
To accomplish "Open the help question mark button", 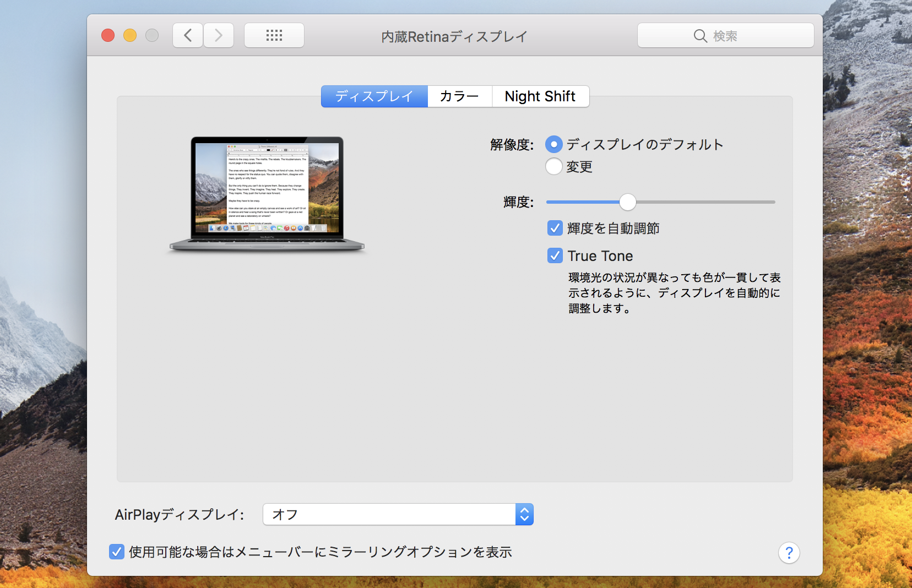I will [x=789, y=553].
